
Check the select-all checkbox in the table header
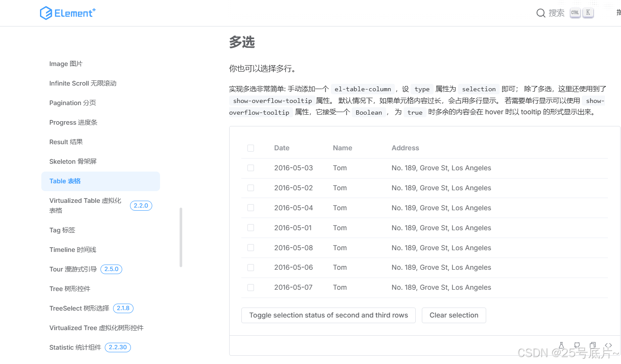[250, 148]
